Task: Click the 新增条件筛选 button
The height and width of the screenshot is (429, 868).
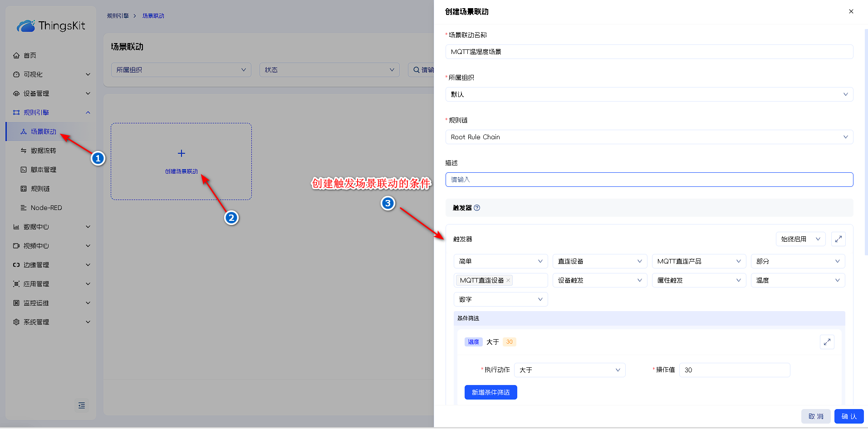Action: click(x=490, y=392)
